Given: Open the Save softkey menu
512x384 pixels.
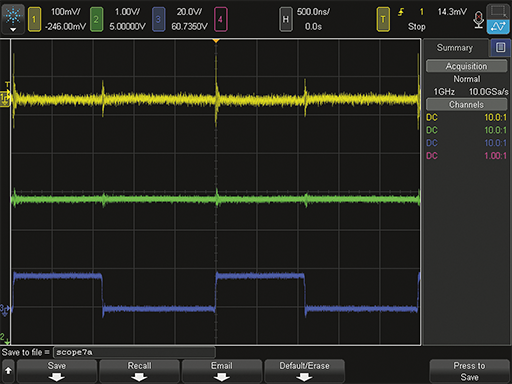Looking at the screenshot, I should (57, 371).
